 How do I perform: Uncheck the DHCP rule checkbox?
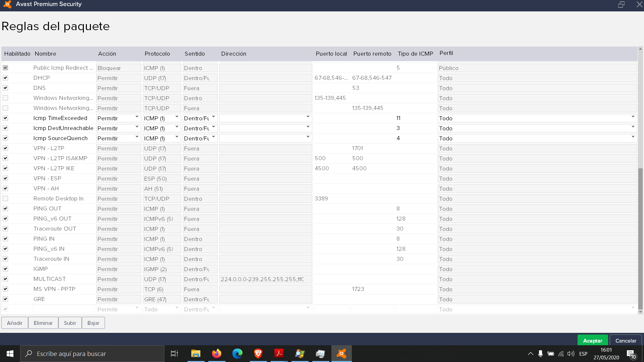(x=5, y=78)
